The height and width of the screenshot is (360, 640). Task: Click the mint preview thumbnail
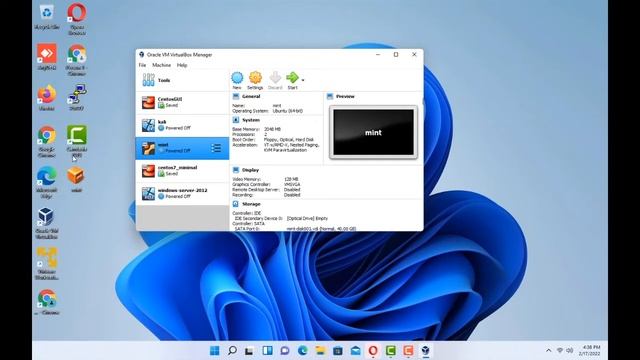click(373, 132)
